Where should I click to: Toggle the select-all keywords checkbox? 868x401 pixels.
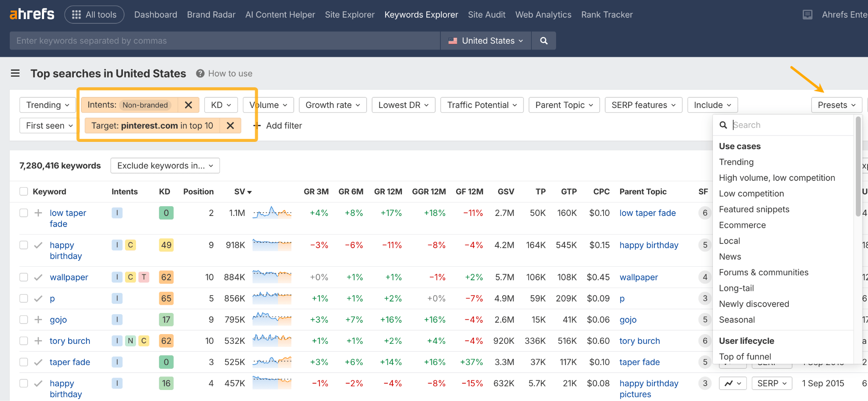click(23, 191)
